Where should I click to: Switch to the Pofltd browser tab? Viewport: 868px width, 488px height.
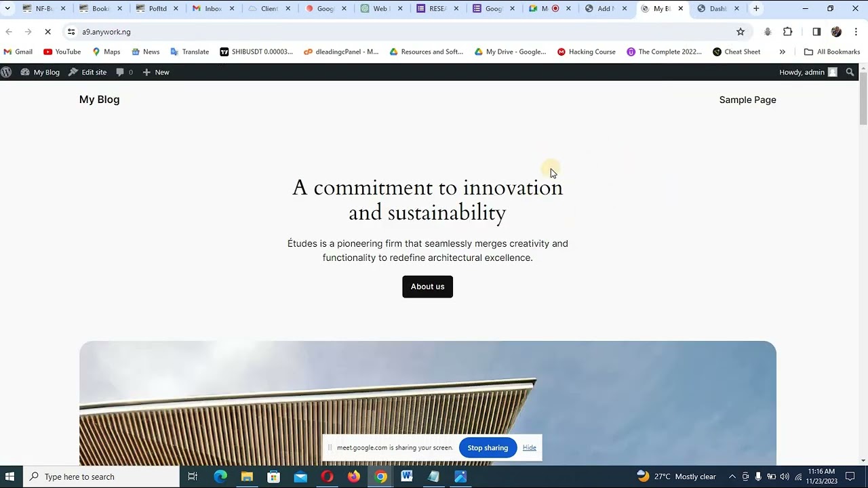coord(157,9)
